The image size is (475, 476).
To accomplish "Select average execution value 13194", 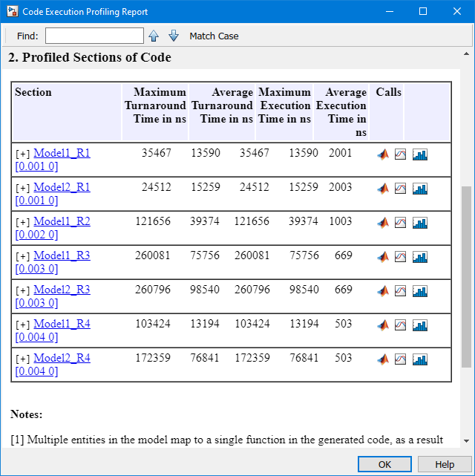I will [x=304, y=324].
